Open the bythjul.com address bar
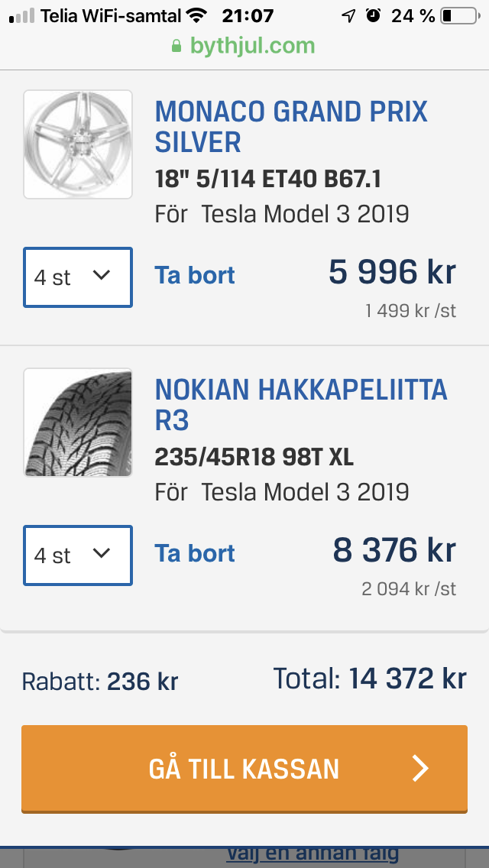This screenshot has height=868, width=489. (244, 45)
